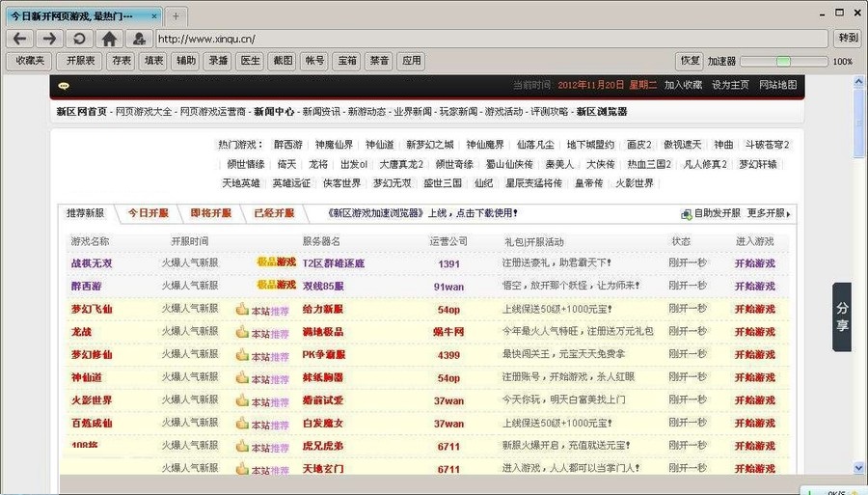The height and width of the screenshot is (495, 868).
Task: Click 开始游戏 in 神仙道 row
Action: [x=754, y=377]
